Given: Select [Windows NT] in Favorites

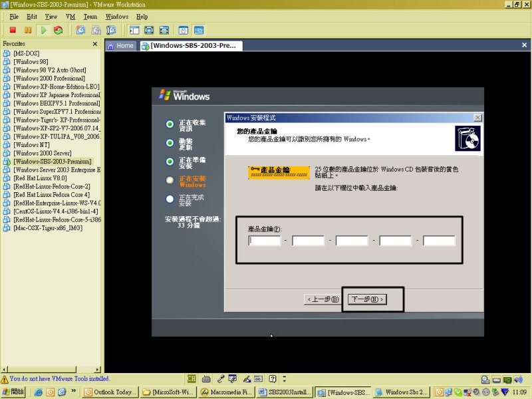Looking at the screenshot, I should point(31,145).
